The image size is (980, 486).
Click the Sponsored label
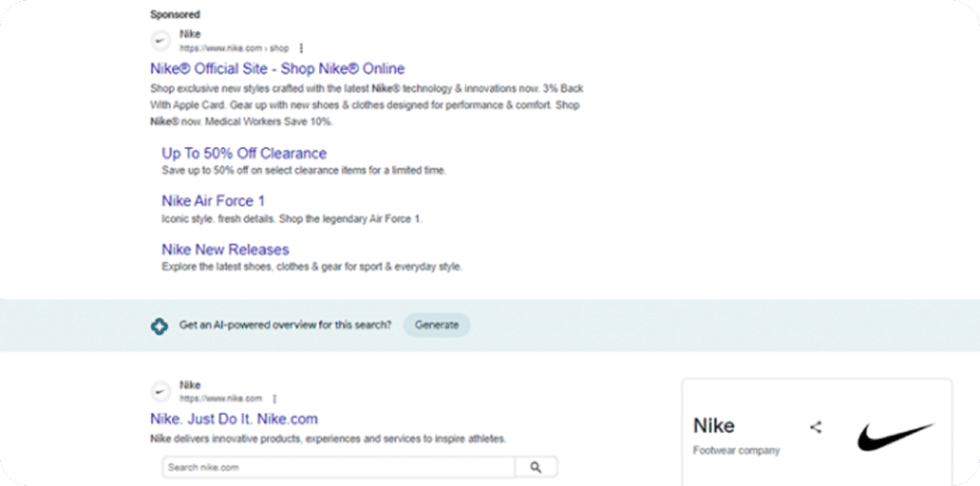pyautogui.click(x=175, y=14)
